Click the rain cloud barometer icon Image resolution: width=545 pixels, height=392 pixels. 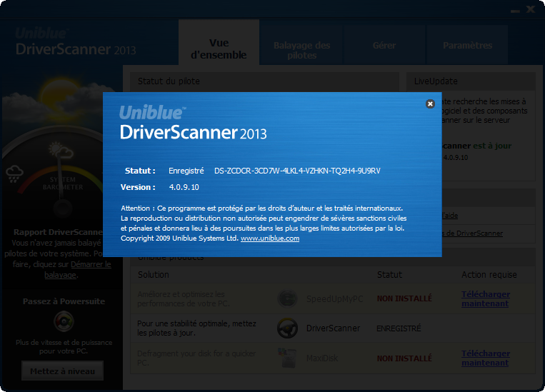[x=14, y=174]
